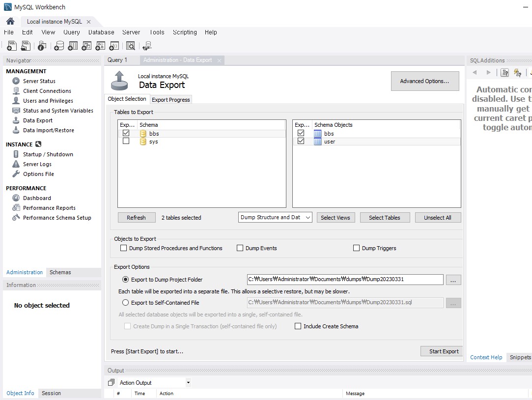Open SQL script file icon
The height and width of the screenshot is (400, 532).
(26, 46)
